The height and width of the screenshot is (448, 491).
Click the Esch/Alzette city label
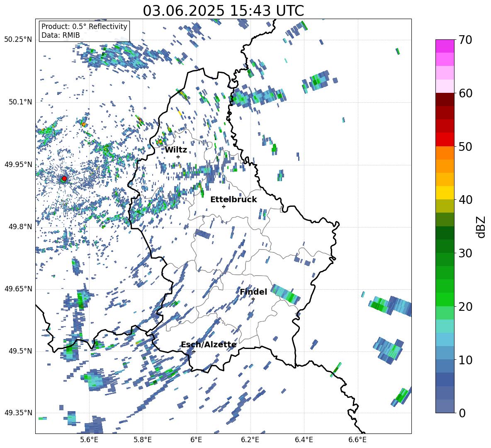pyautogui.click(x=209, y=344)
